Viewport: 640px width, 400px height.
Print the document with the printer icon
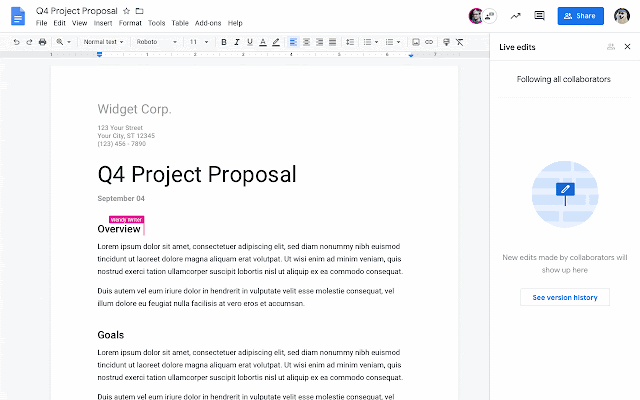(x=42, y=42)
